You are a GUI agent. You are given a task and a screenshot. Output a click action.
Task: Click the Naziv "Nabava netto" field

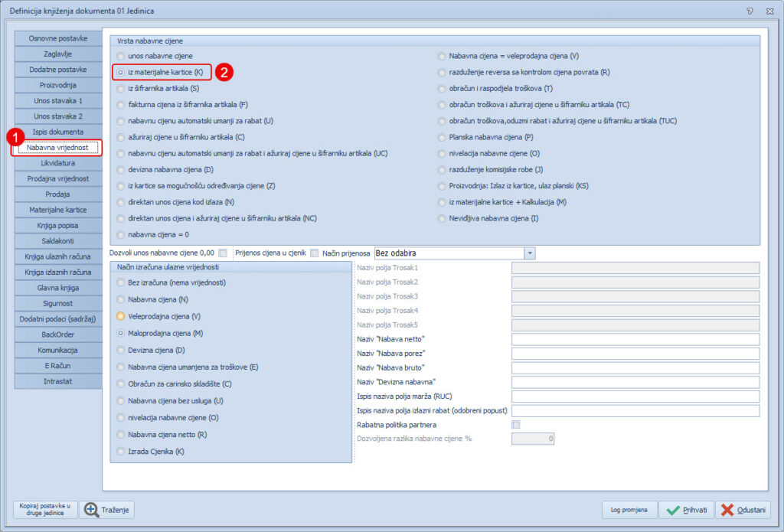click(x=634, y=339)
